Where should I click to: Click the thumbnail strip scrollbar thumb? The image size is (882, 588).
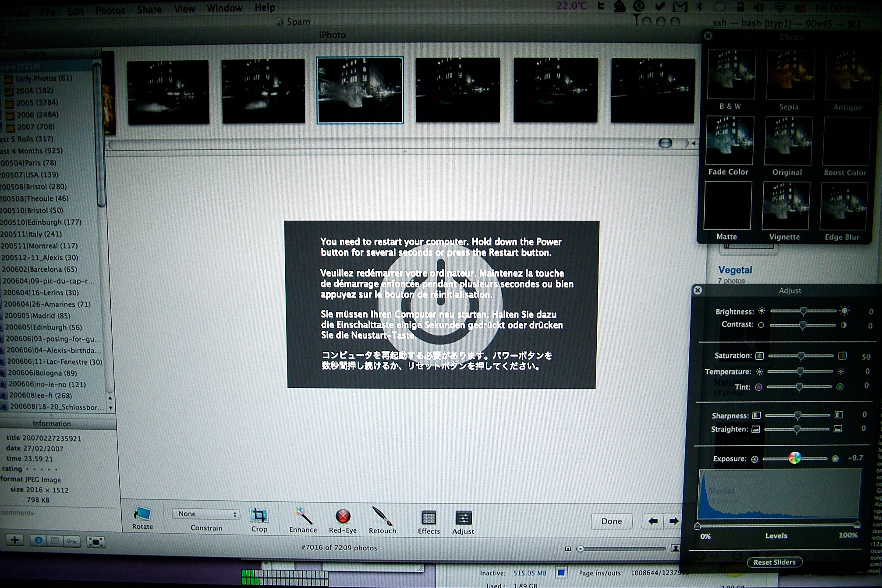click(665, 143)
